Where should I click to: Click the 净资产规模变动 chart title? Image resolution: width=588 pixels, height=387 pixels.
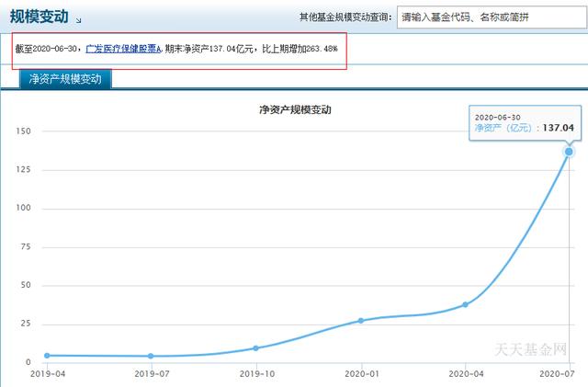295,110
